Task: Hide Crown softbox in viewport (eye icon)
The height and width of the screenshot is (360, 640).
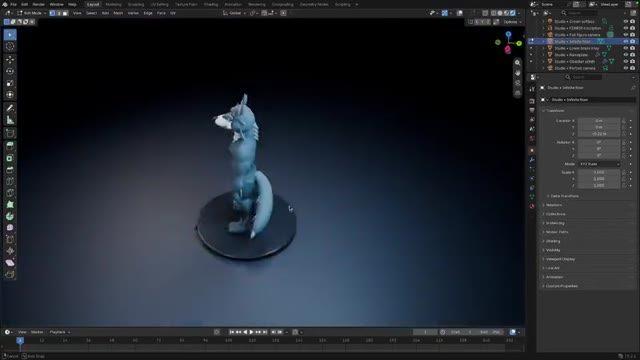Action: click(x=626, y=21)
